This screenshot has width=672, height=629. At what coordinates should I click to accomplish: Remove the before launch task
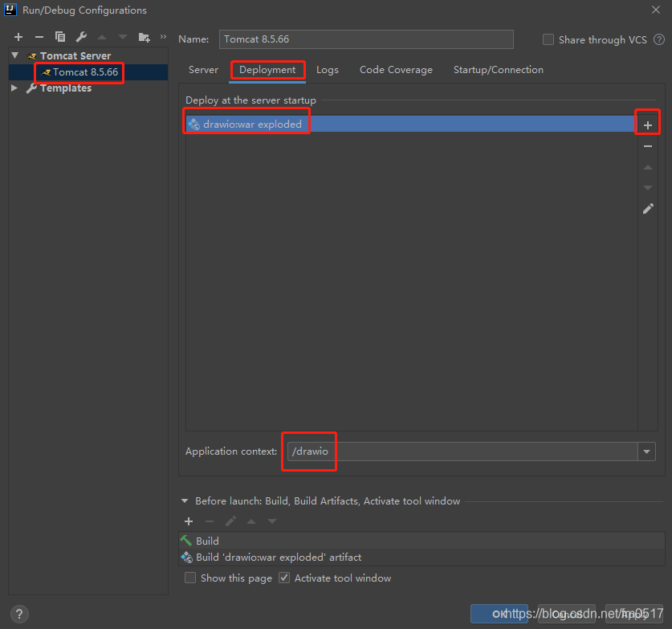210,521
